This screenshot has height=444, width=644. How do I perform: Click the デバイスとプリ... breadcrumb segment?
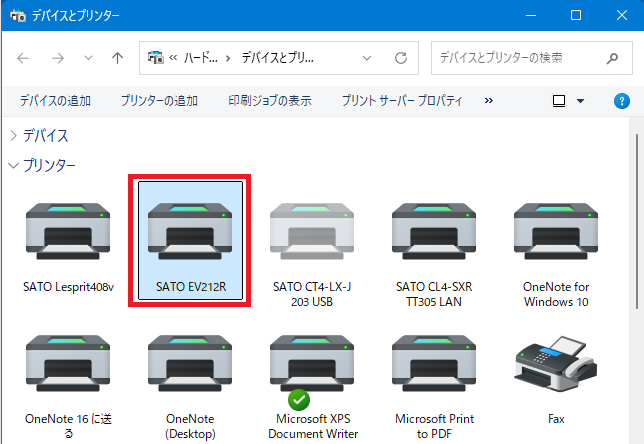click(x=278, y=58)
